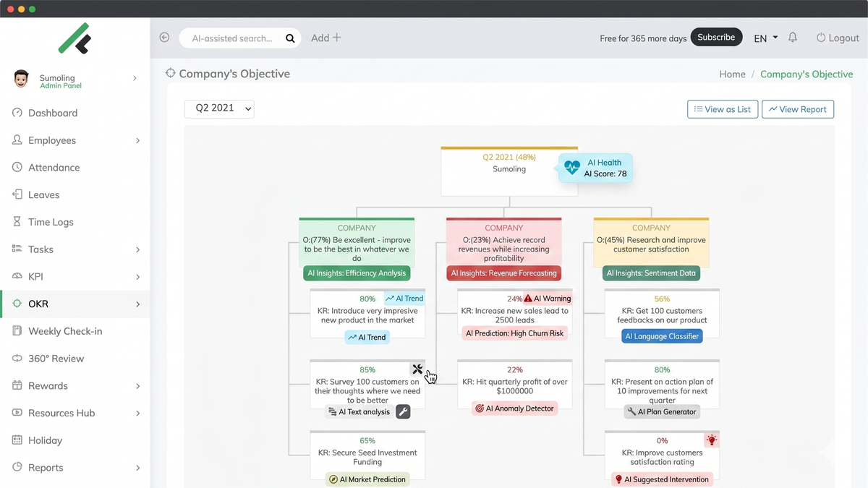868x488 pixels.
Task: Open notifications via the bell icon
Action: [x=792, y=37]
